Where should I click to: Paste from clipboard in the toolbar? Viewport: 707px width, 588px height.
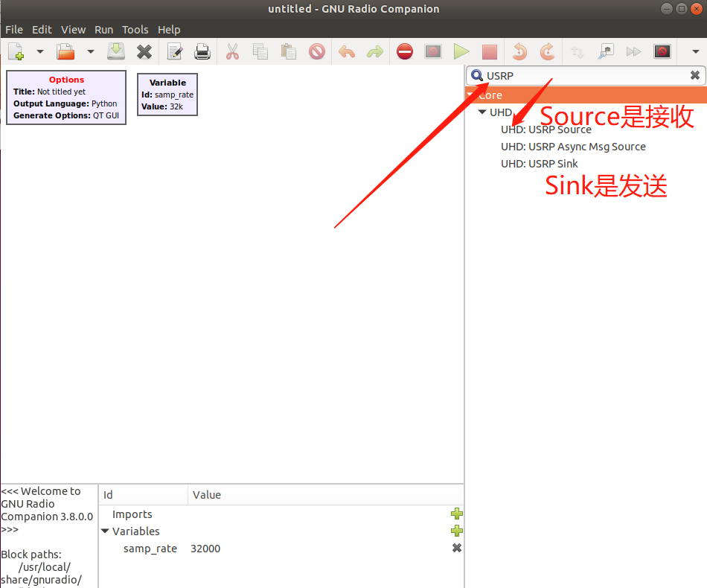point(287,51)
